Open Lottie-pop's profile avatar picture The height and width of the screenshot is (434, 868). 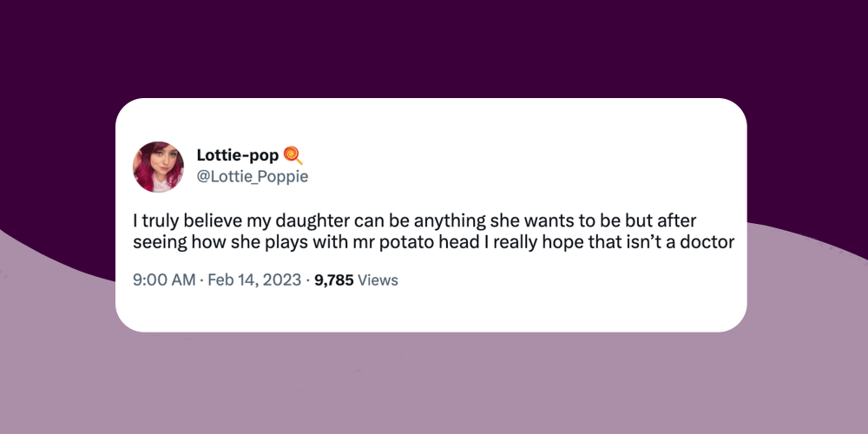tap(158, 167)
